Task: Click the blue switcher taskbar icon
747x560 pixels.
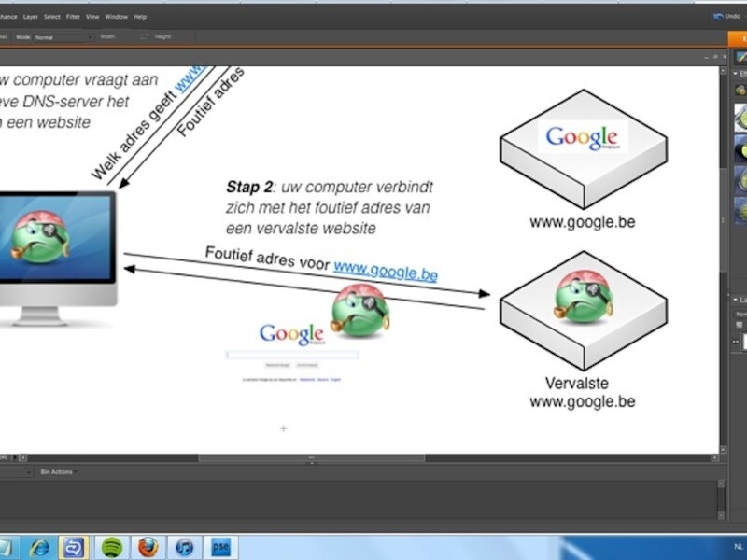Action: (74, 548)
